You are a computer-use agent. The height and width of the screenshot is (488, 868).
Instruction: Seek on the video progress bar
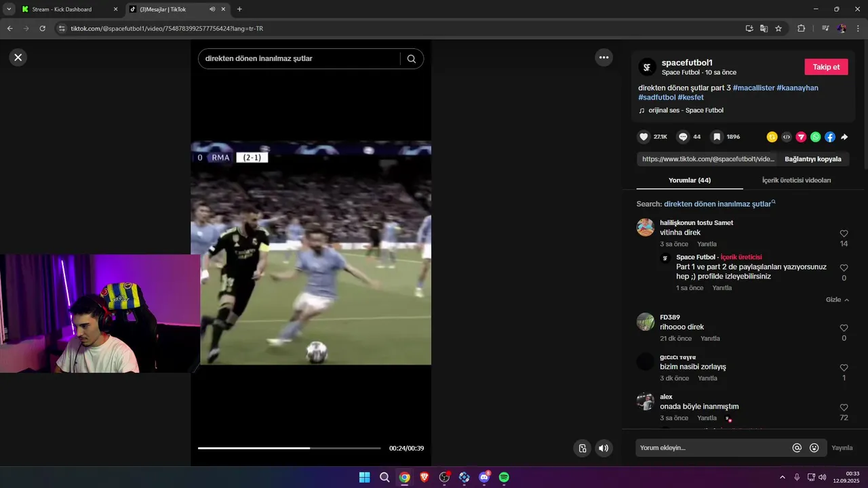tap(289, 448)
